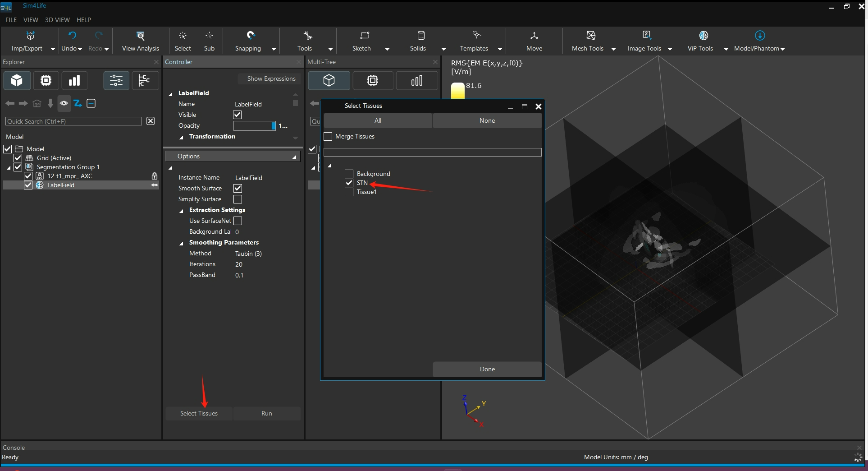This screenshot has height=471, width=868.
Task: Uncheck the STN tissue checkbox
Action: (349, 183)
